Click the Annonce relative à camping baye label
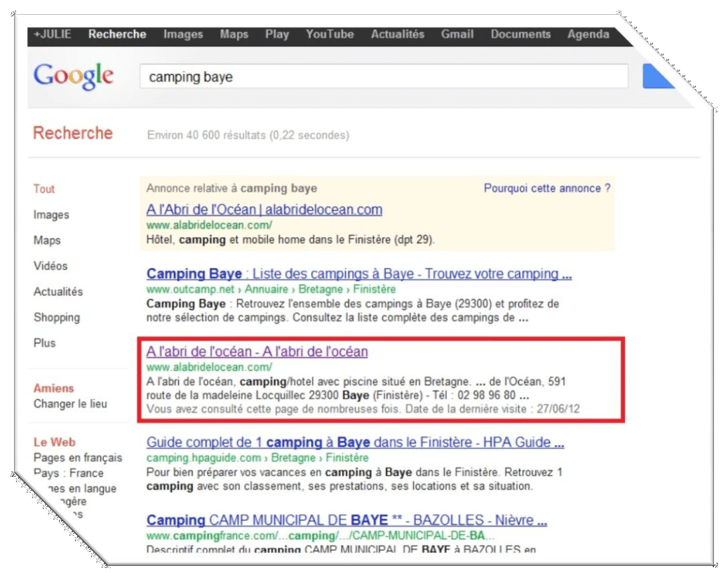This screenshot has height=580, width=728. pos(231,189)
